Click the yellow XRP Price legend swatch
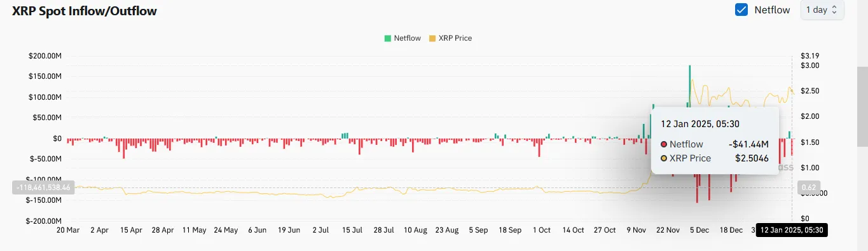The width and height of the screenshot is (868, 251). [433, 38]
